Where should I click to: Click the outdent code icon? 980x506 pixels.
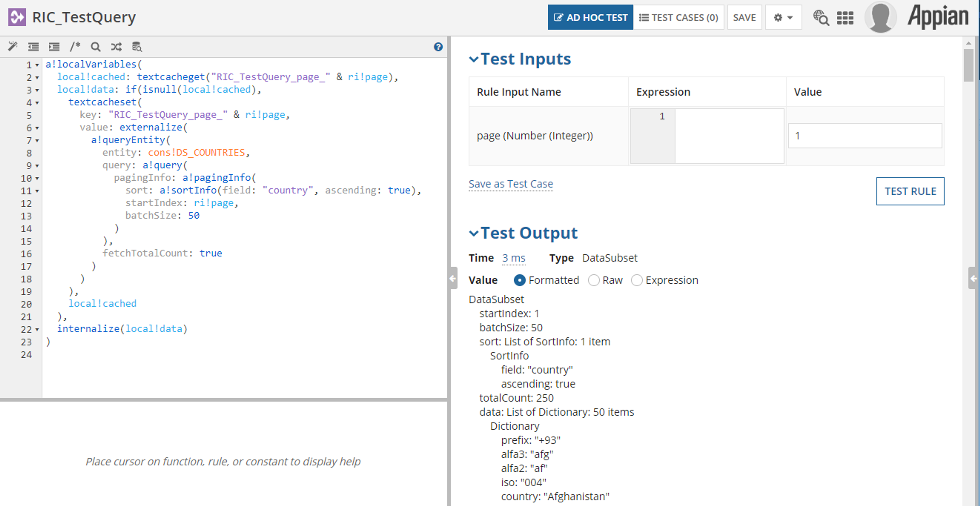pyautogui.click(x=33, y=47)
